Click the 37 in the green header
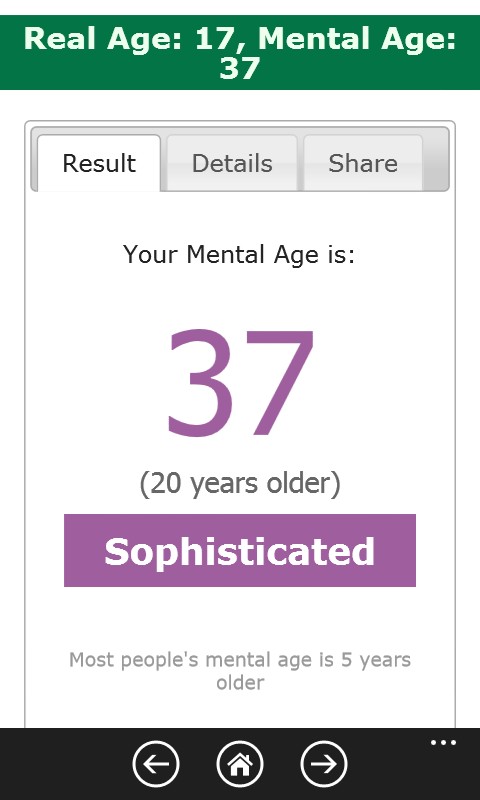Viewport: 480px width, 800px height. tap(240, 68)
